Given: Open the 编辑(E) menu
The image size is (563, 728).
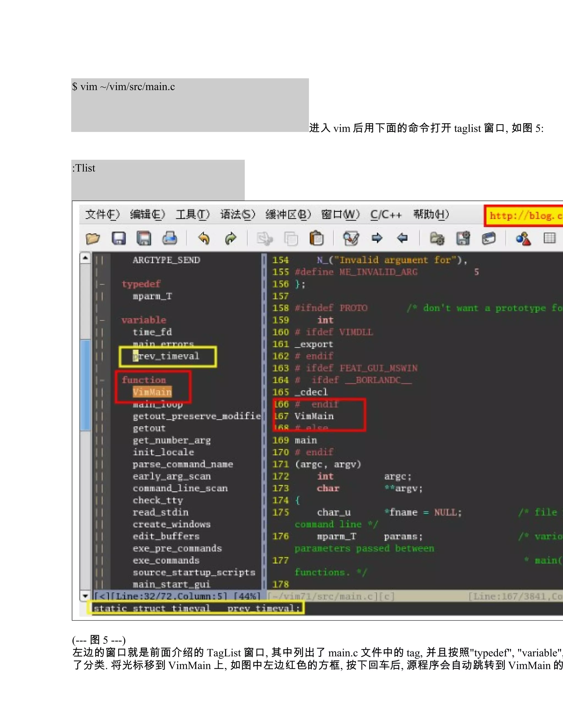Looking at the screenshot, I should [147, 214].
